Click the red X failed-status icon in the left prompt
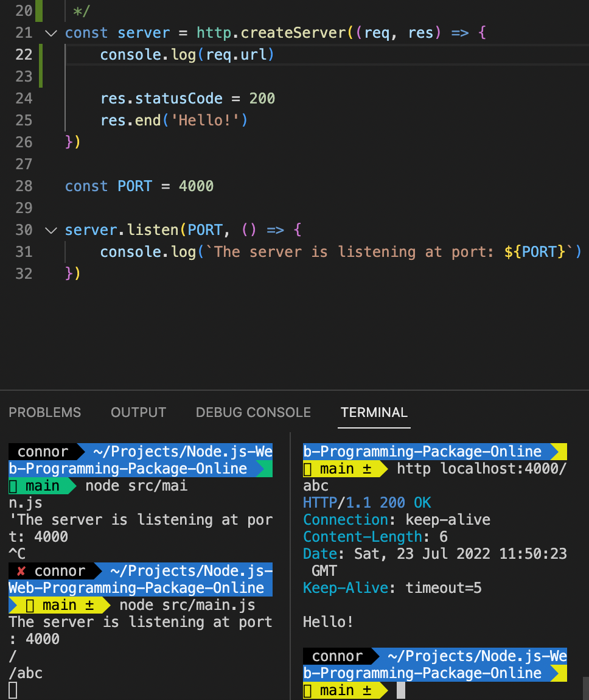 [x=21, y=571]
